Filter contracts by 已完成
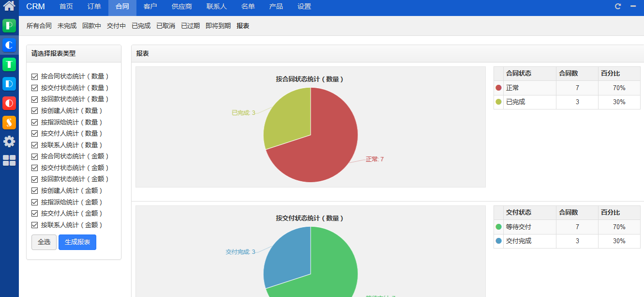 tap(141, 26)
